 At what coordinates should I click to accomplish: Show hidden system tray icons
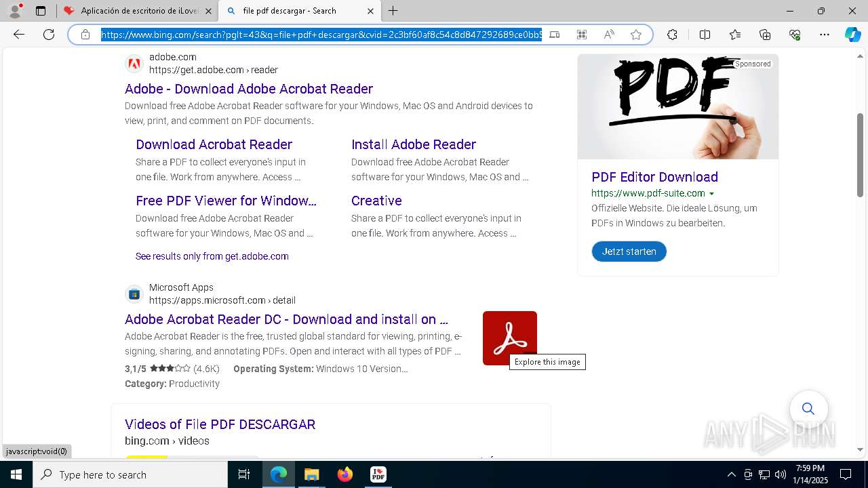click(731, 474)
